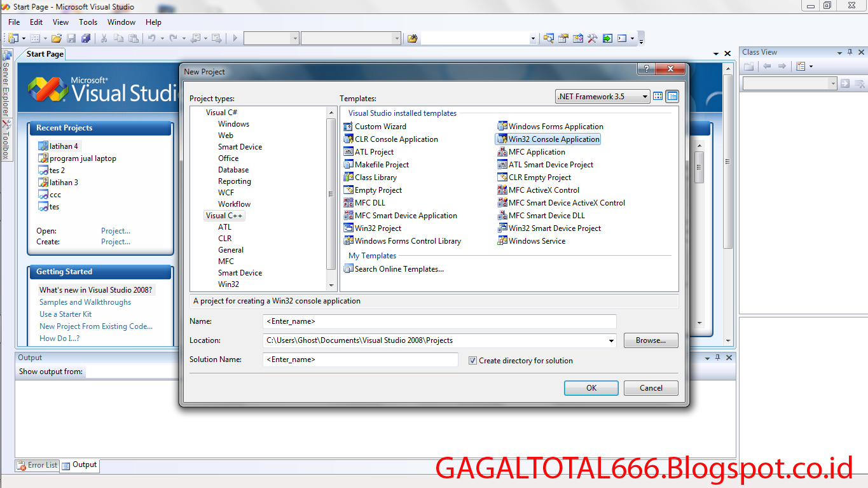The image size is (868, 488).
Task: Click the Undo arrow icon
Action: (x=151, y=38)
